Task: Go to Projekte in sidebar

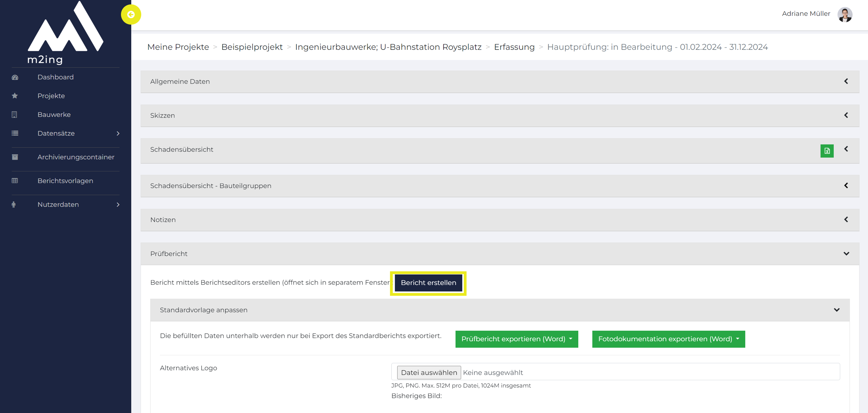Action: [51, 96]
